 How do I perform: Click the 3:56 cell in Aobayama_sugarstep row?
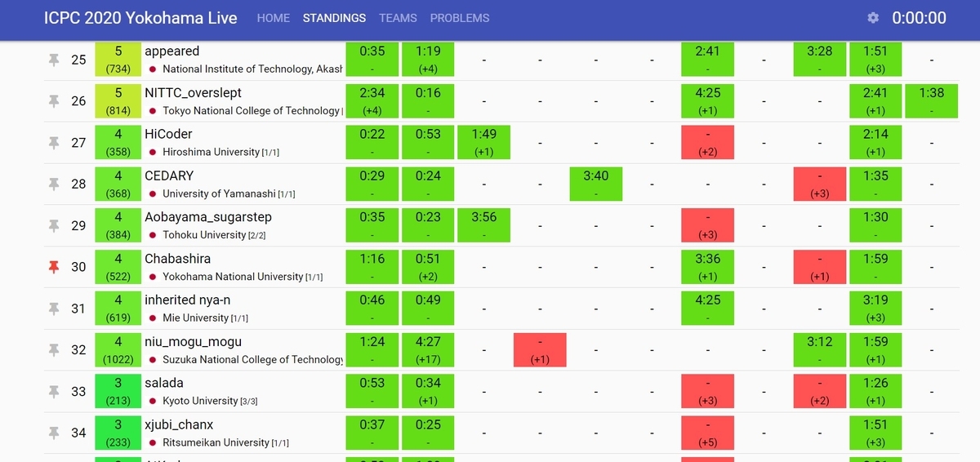pos(483,226)
